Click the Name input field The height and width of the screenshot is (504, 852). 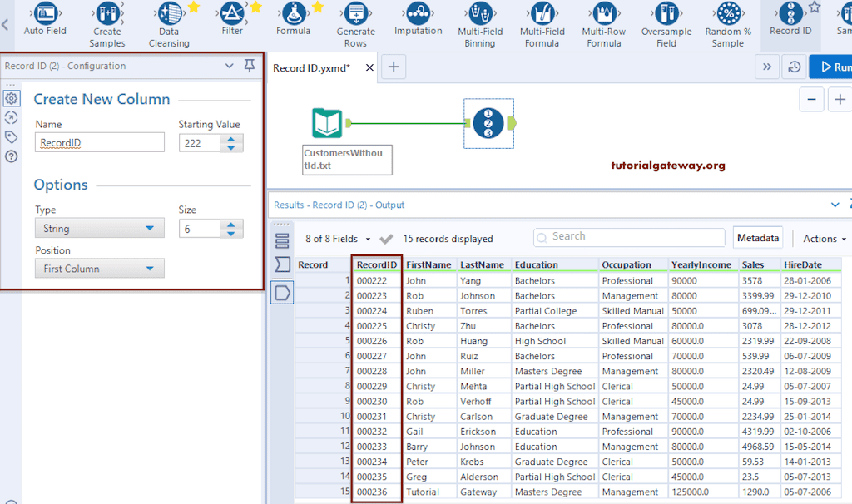click(x=100, y=143)
